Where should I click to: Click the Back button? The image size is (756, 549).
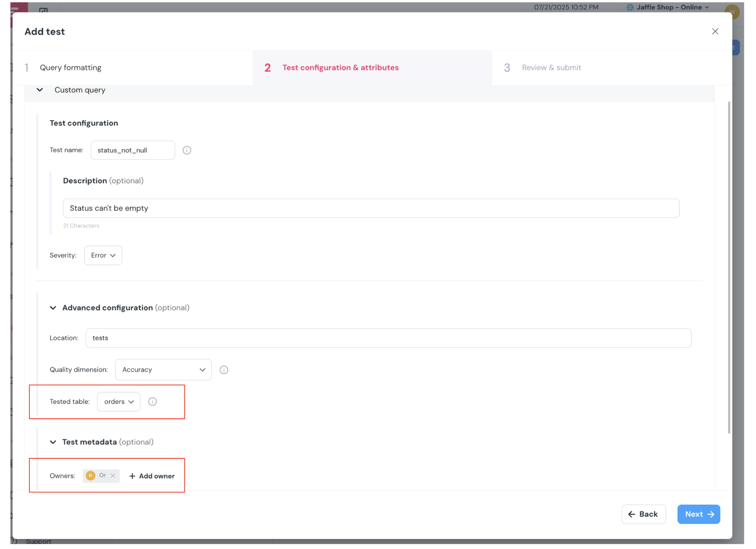[643, 514]
